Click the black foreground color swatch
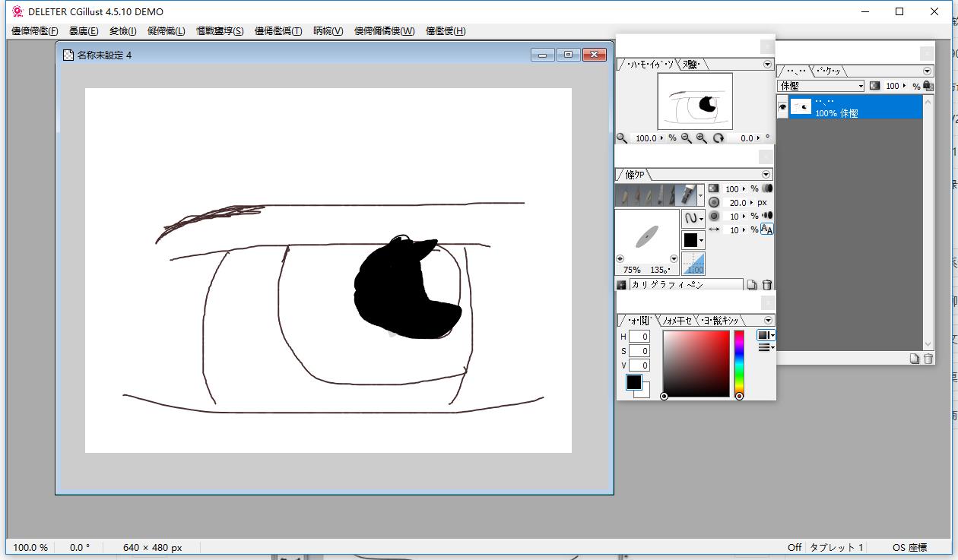 coord(633,381)
